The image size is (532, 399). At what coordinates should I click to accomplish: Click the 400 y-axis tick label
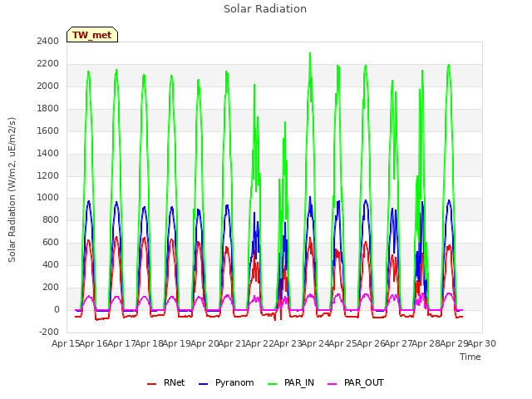click(x=51, y=264)
